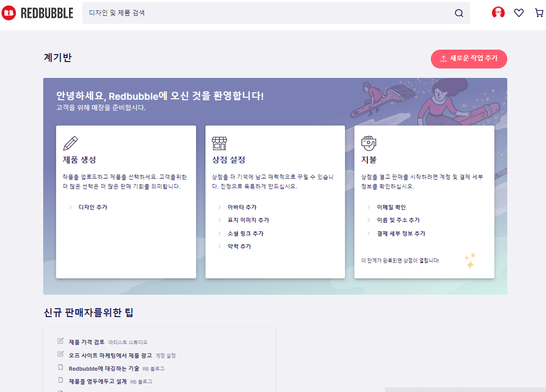Viewport: 546px width, 392px height.
Task: Open the 표지 이미지 추가 link
Action: coord(248,220)
